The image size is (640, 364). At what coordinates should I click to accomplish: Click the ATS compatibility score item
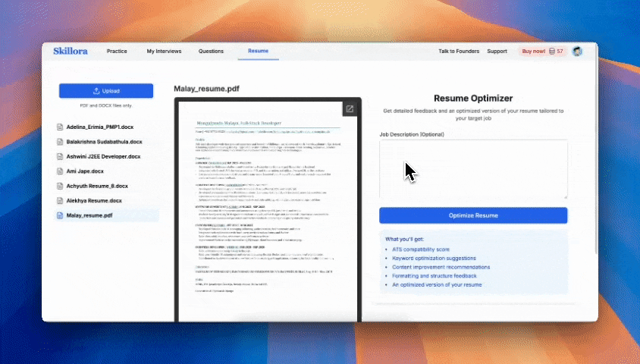420,249
